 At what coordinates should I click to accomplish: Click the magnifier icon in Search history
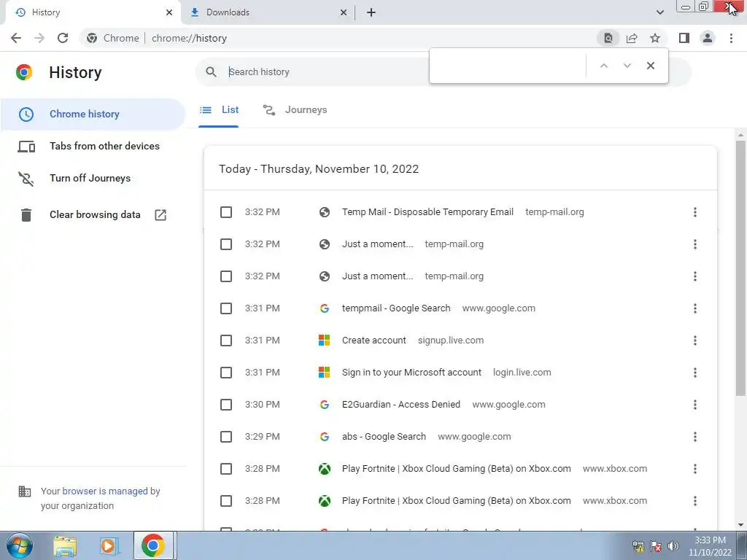pos(211,72)
